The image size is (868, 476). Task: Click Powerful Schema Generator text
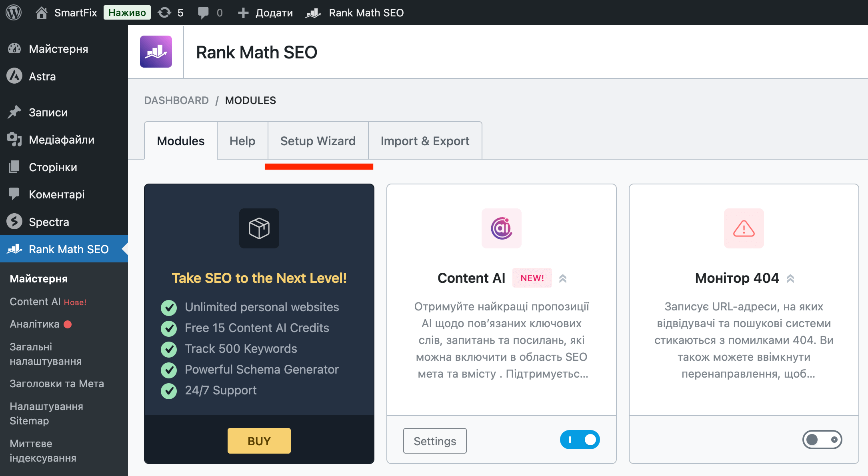262,369
